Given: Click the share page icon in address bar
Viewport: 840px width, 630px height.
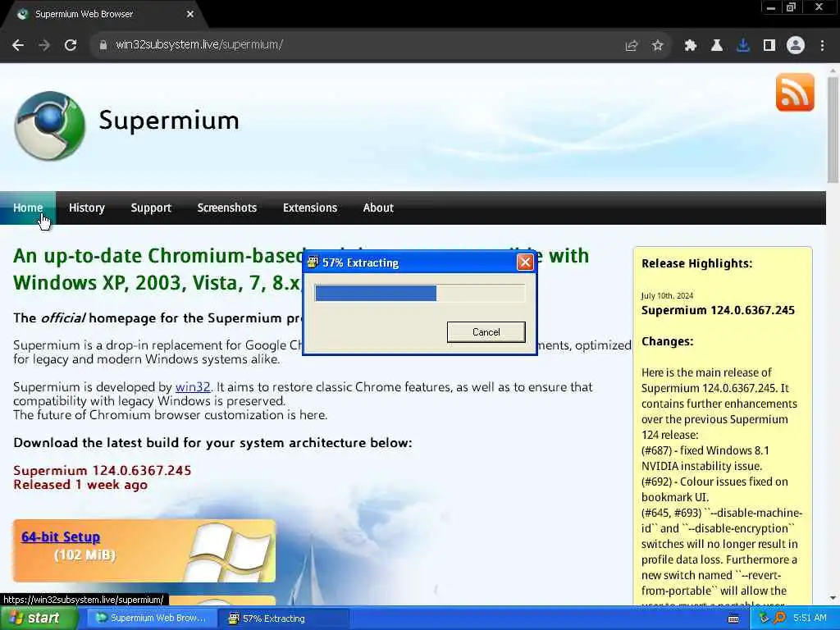Looking at the screenshot, I should (632, 46).
